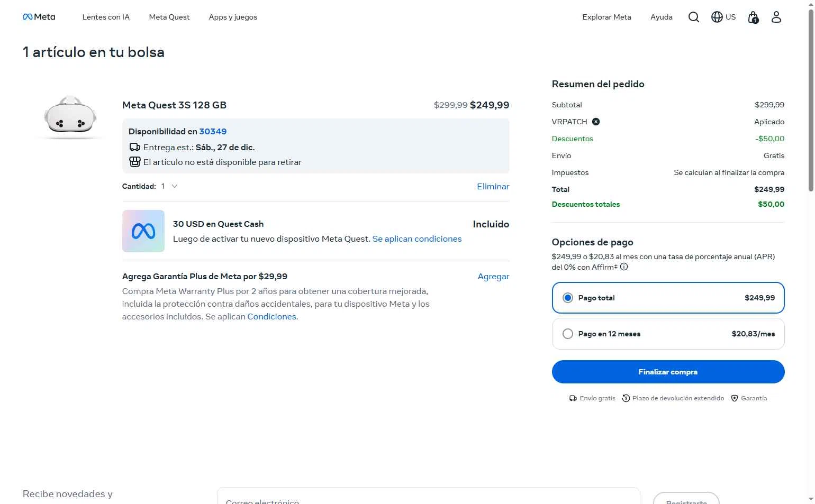Remove the VRPATCH promo code
815x504 pixels.
pos(596,122)
